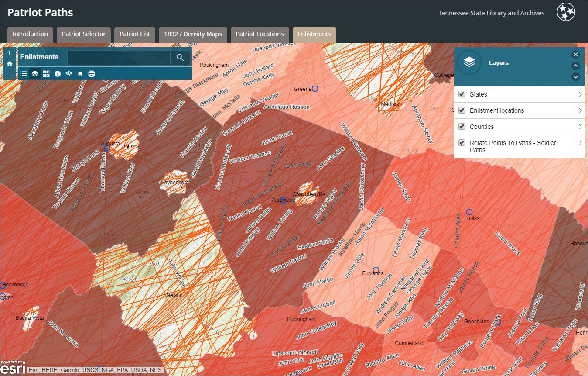Expand the Relate Points To Paths layer
Viewport: 588px width, 376px height.
pyautogui.click(x=580, y=143)
